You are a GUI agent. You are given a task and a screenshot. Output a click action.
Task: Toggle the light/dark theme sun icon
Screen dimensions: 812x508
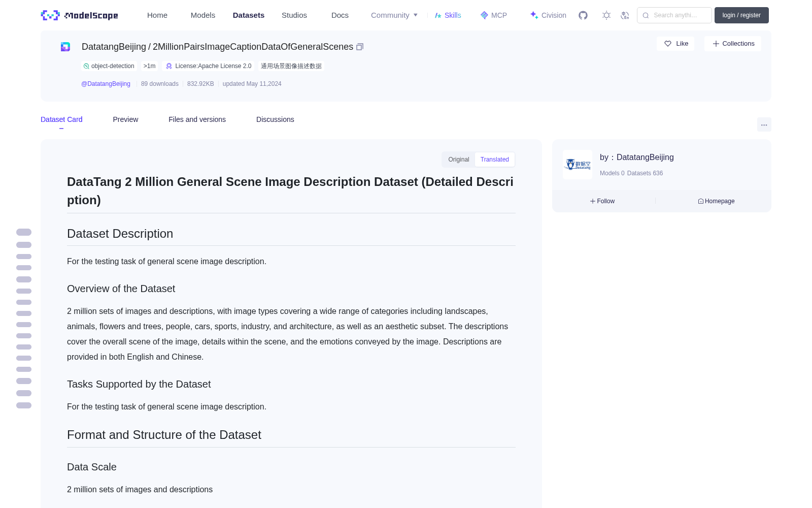[x=606, y=15]
